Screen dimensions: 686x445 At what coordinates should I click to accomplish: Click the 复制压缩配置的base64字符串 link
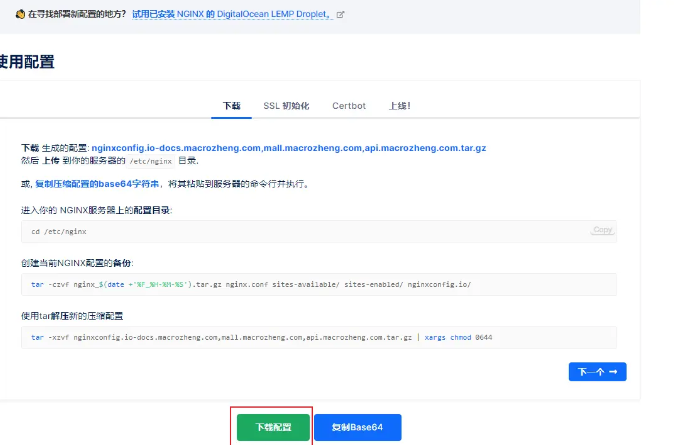pyautogui.click(x=97, y=184)
